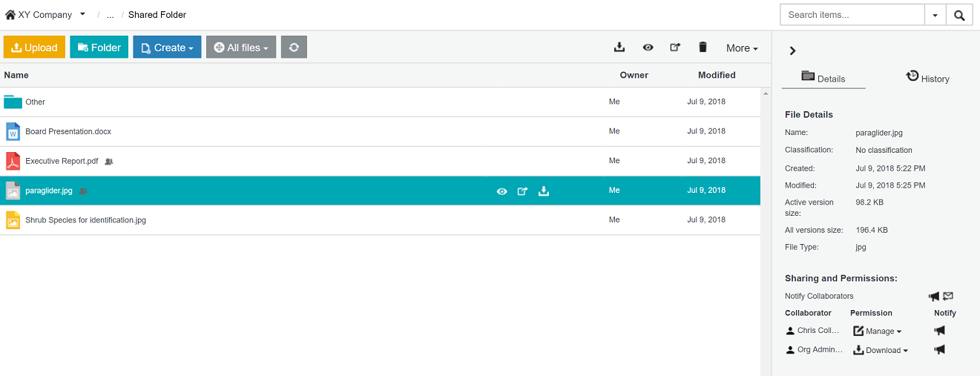
Task: Click the PDF icon for Executive Report.pdf
Action: (13, 161)
